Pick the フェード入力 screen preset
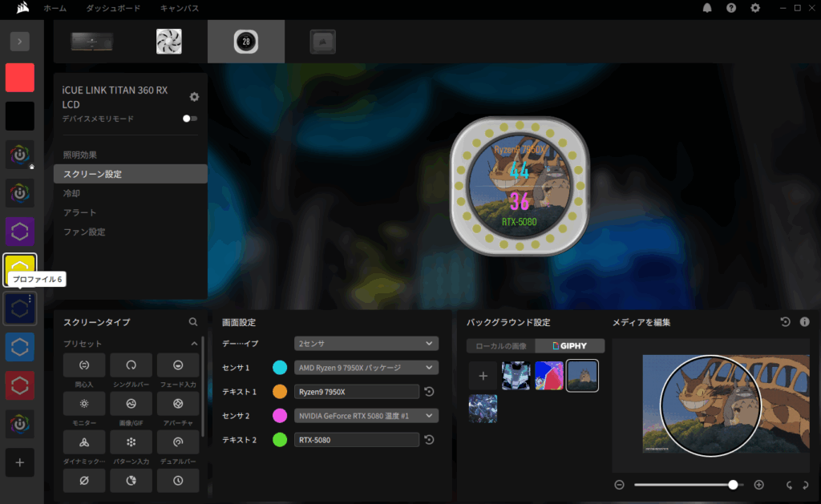The width and height of the screenshot is (821, 504). [x=178, y=365]
